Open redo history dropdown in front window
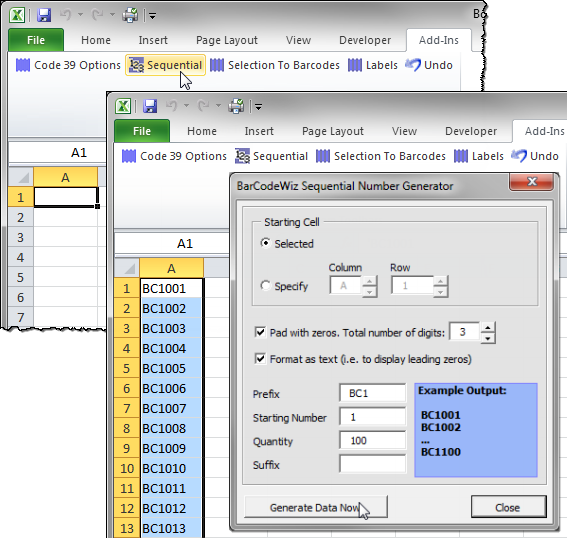Viewport: 567px width, 538px height. click(x=218, y=106)
